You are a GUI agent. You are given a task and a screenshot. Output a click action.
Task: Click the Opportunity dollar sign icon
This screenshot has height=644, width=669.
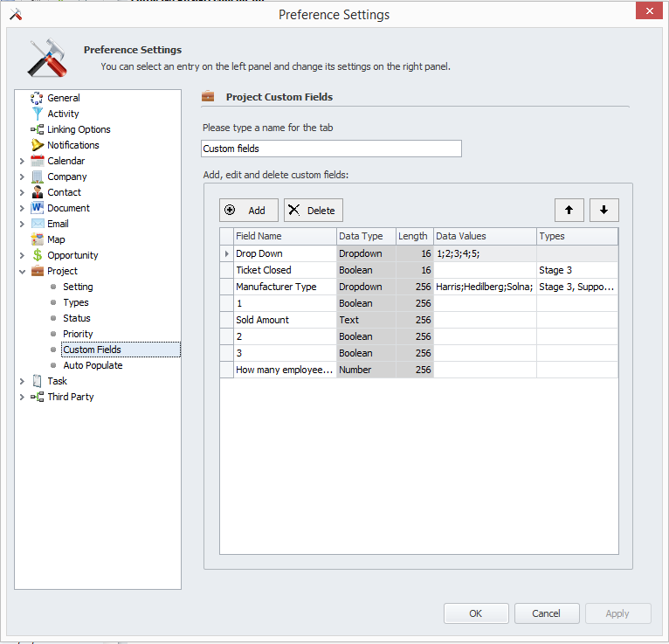click(37, 255)
